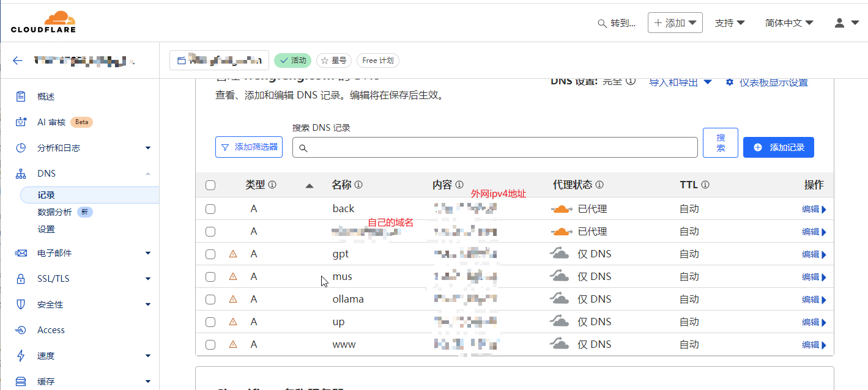Click the info icon beside 类型 header
Viewport: 868px width, 390px height.
point(272,185)
